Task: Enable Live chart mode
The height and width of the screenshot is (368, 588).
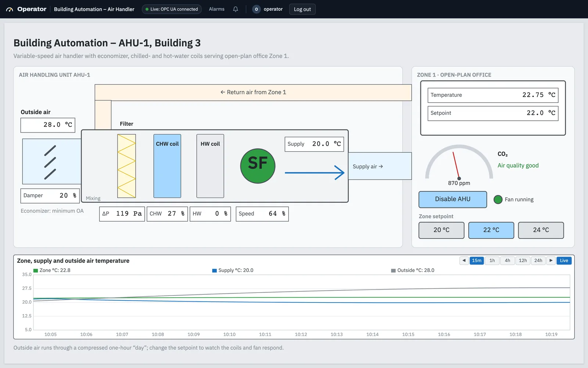Action: pos(564,261)
